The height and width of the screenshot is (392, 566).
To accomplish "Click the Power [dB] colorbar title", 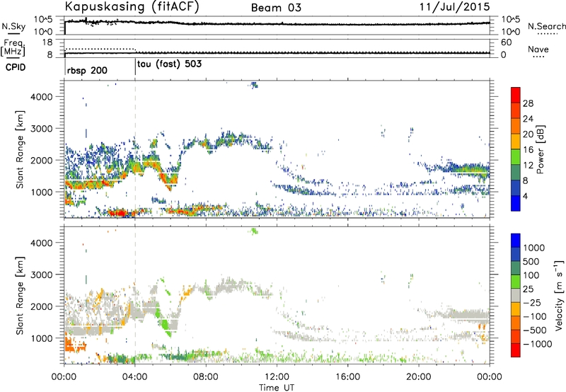I will coord(540,149).
